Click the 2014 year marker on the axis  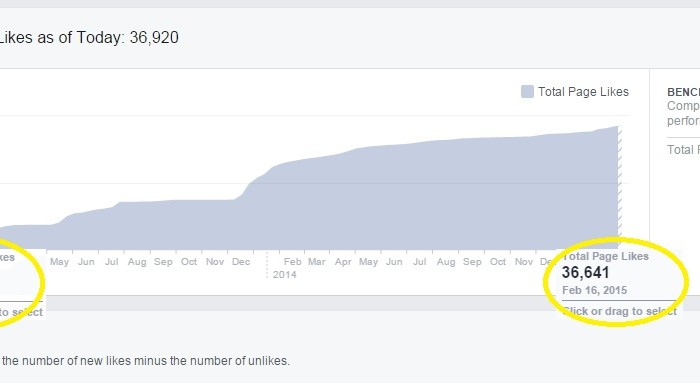click(284, 275)
